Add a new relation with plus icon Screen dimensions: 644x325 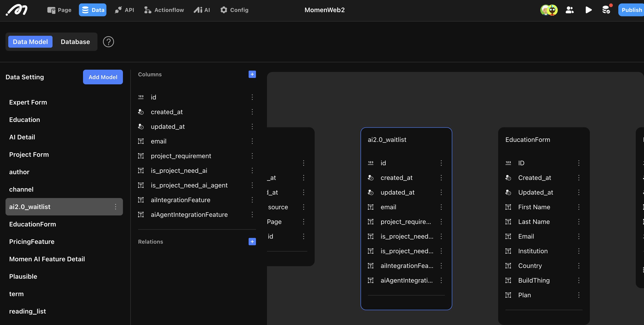tap(252, 242)
